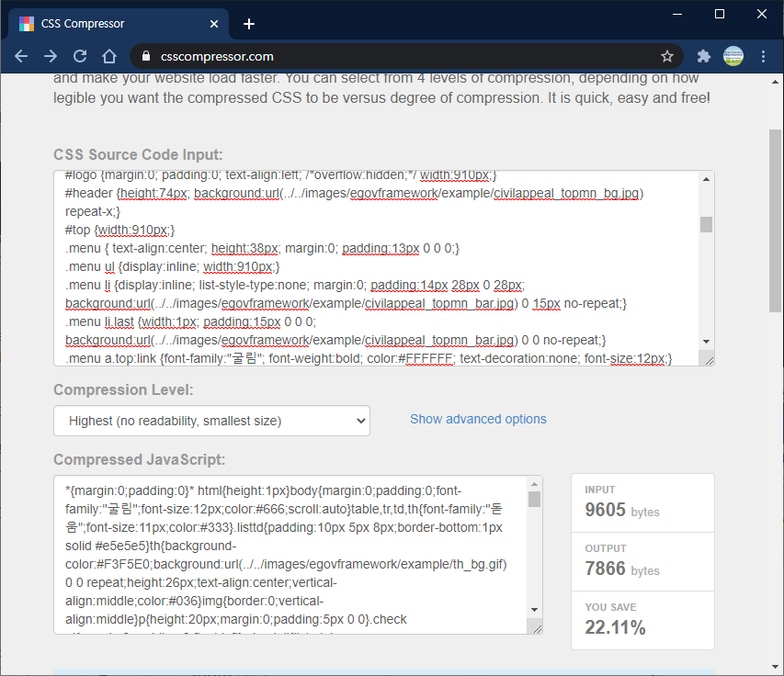Click the '.menu { text-align:center;' source line
This screenshot has width=784, height=676.
click(x=262, y=248)
